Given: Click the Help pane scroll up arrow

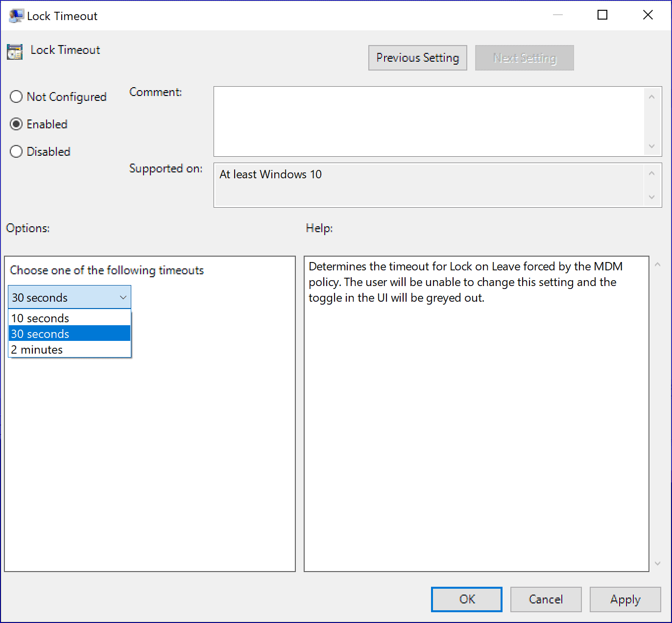Looking at the screenshot, I should click(x=658, y=264).
